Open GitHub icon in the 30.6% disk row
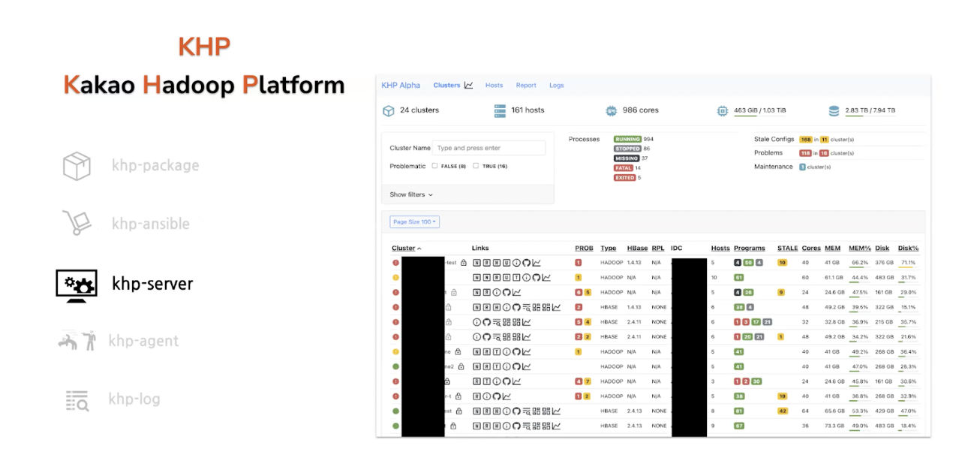 tap(507, 381)
